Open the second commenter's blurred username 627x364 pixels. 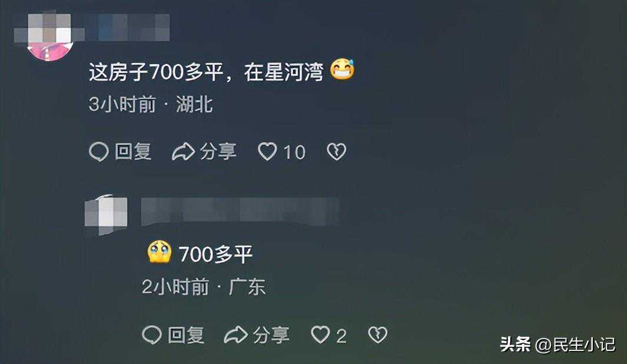[240, 210]
